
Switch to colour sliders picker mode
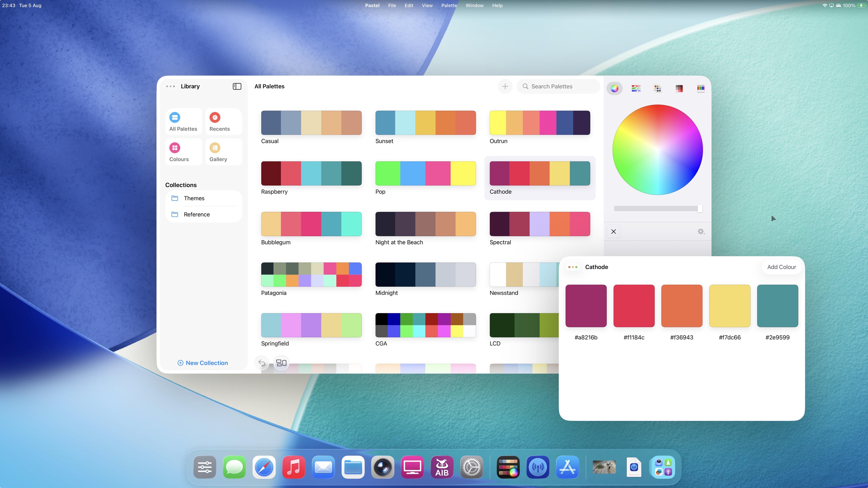pyautogui.click(x=636, y=88)
